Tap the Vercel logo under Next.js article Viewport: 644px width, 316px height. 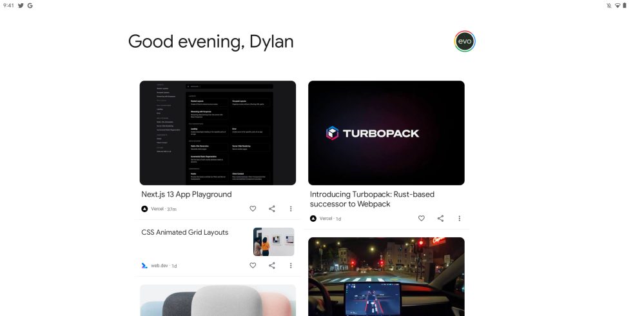pyautogui.click(x=144, y=209)
